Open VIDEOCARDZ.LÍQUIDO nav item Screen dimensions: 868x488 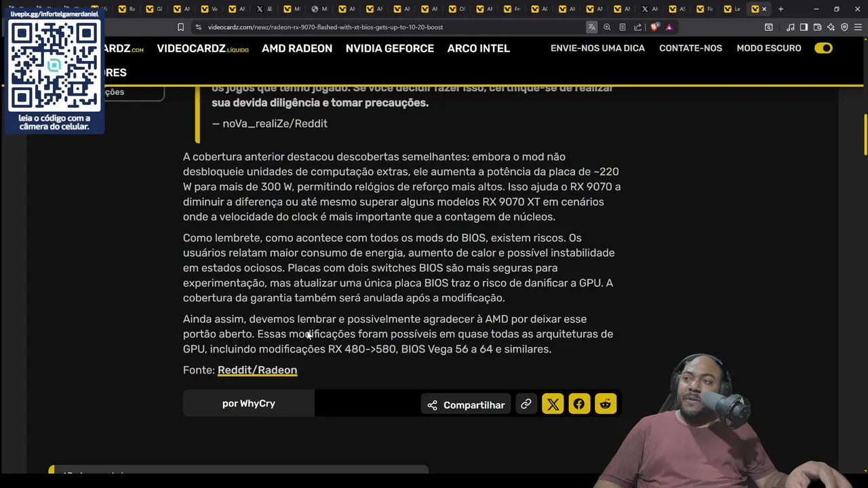point(203,49)
